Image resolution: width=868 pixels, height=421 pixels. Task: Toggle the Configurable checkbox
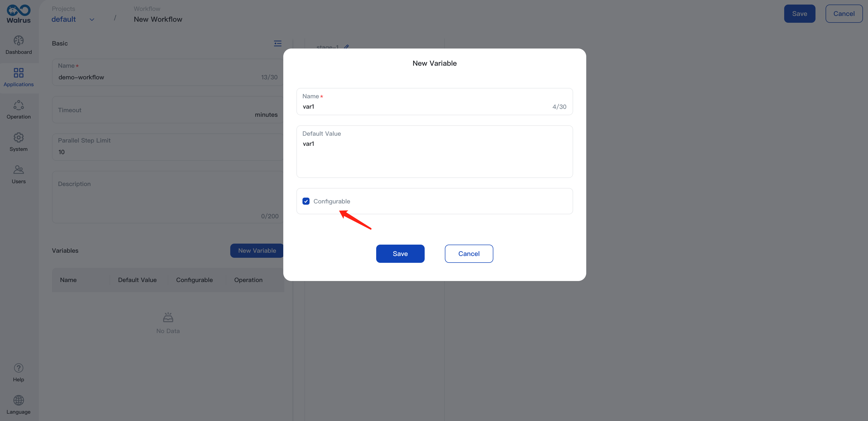point(306,201)
